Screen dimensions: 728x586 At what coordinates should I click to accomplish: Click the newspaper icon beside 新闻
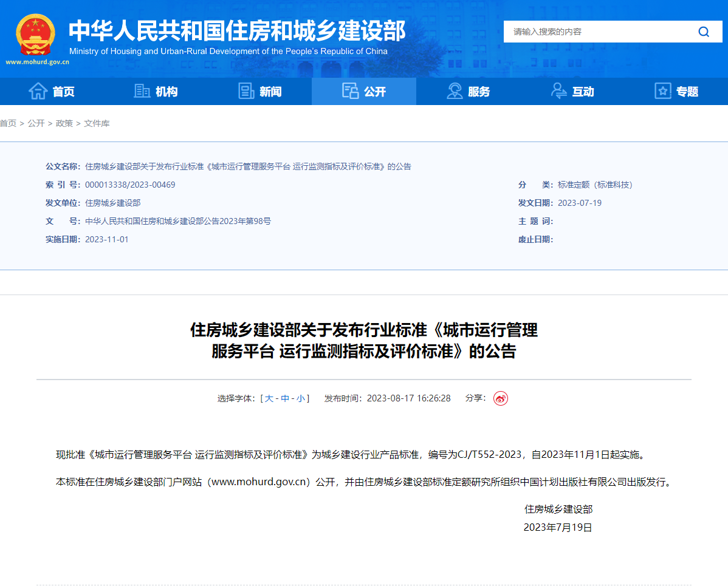tap(245, 90)
